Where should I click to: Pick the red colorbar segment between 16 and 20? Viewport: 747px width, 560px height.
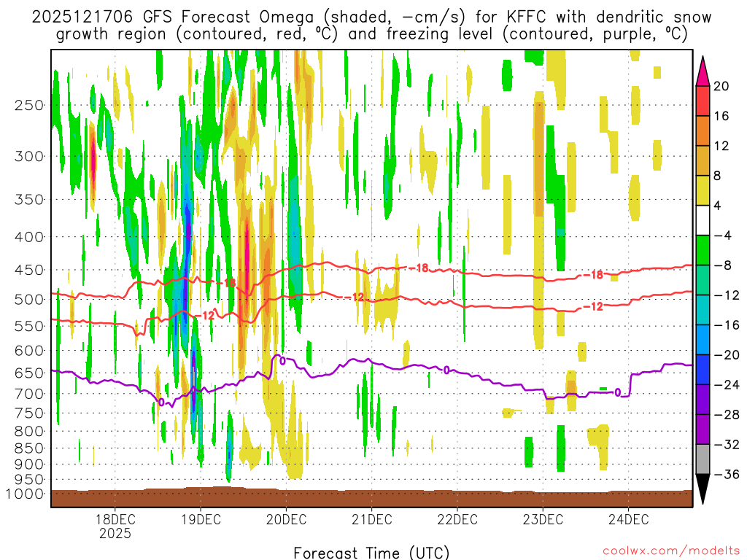click(x=703, y=101)
